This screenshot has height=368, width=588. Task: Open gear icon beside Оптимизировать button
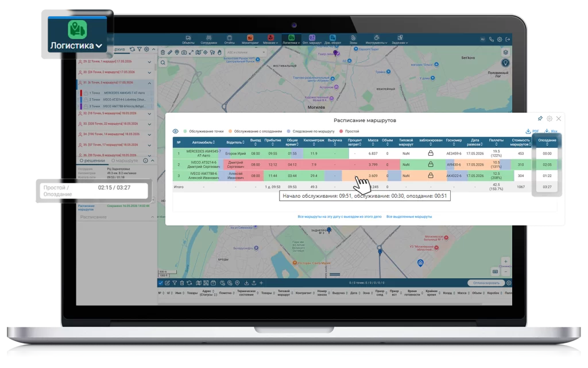tap(509, 283)
